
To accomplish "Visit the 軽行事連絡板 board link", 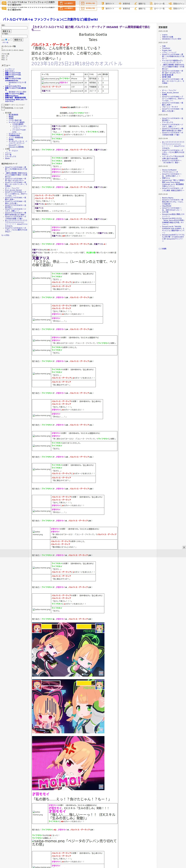I will pos(13,115).
